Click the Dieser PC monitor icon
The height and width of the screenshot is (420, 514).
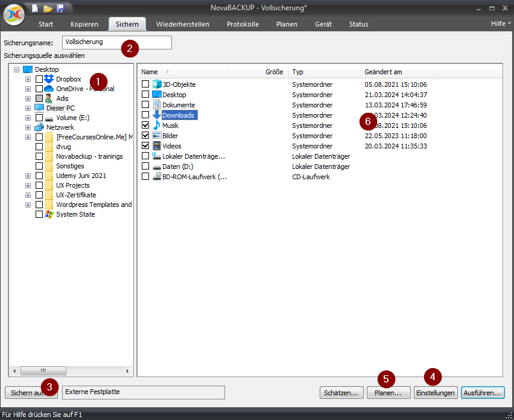39,108
